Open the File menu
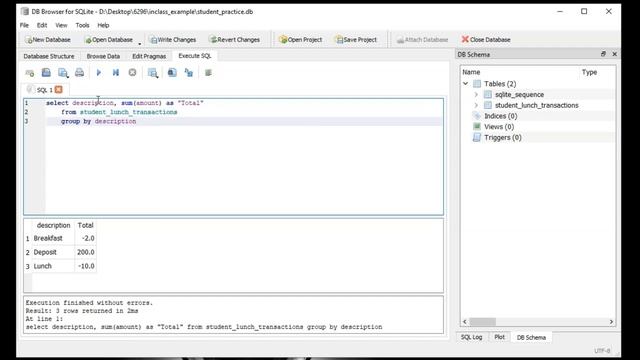Image resolution: width=640 pixels, height=360 pixels. tap(24, 25)
